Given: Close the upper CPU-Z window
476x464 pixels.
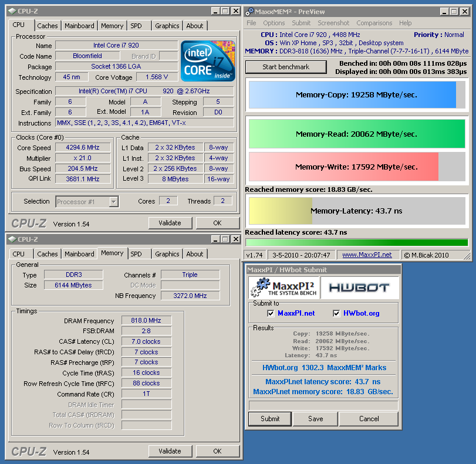Looking at the screenshot, I should pyautogui.click(x=236, y=11).
